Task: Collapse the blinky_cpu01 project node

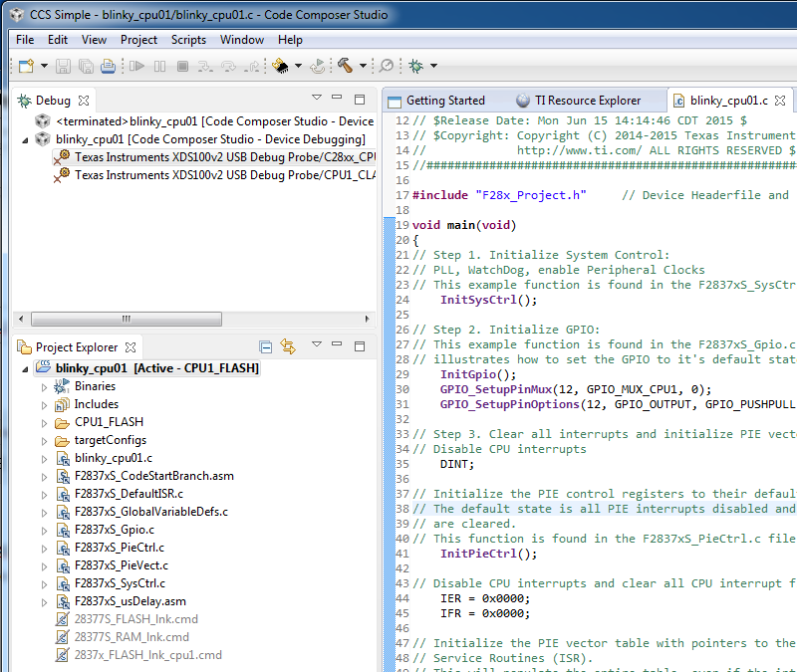Action: point(25,369)
